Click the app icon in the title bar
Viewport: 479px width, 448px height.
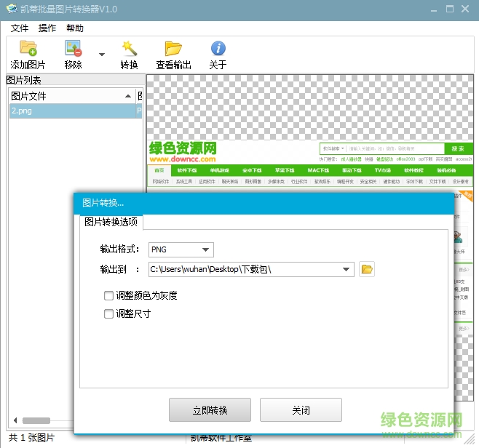tap(12, 9)
